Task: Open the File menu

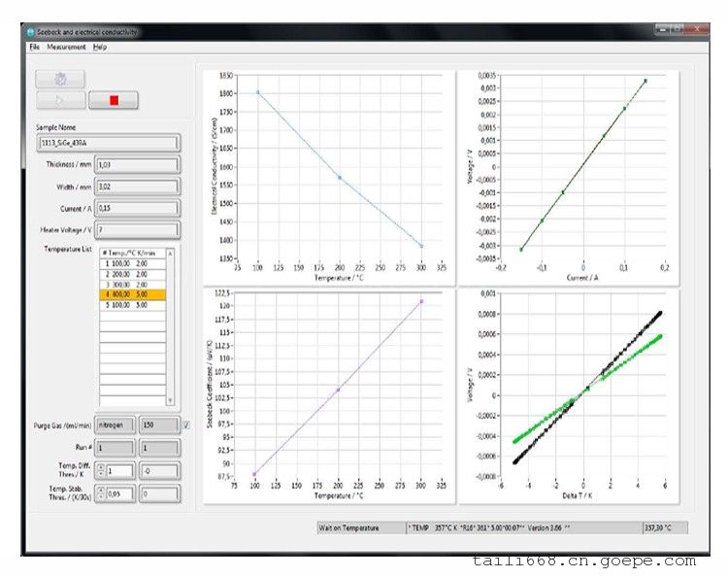Action: tap(34, 47)
